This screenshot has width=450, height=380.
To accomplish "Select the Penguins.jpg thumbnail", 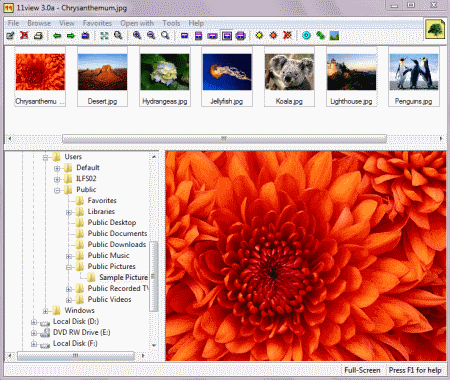I will click(414, 77).
